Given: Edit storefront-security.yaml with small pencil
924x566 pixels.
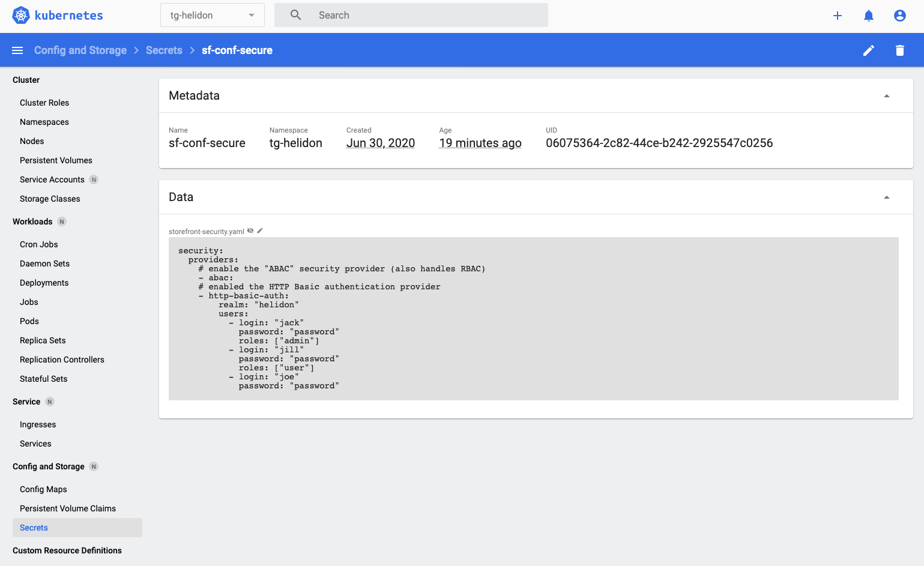Looking at the screenshot, I should [x=260, y=230].
